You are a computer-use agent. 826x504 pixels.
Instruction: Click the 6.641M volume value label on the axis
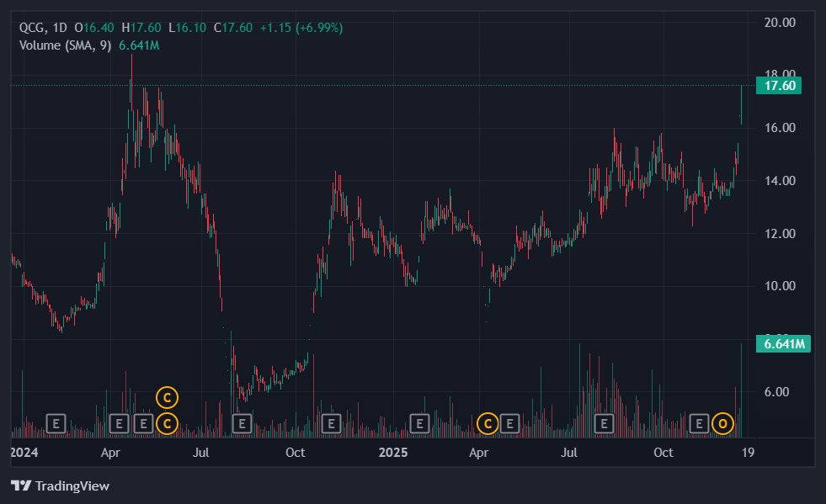click(x=782, y=343)
